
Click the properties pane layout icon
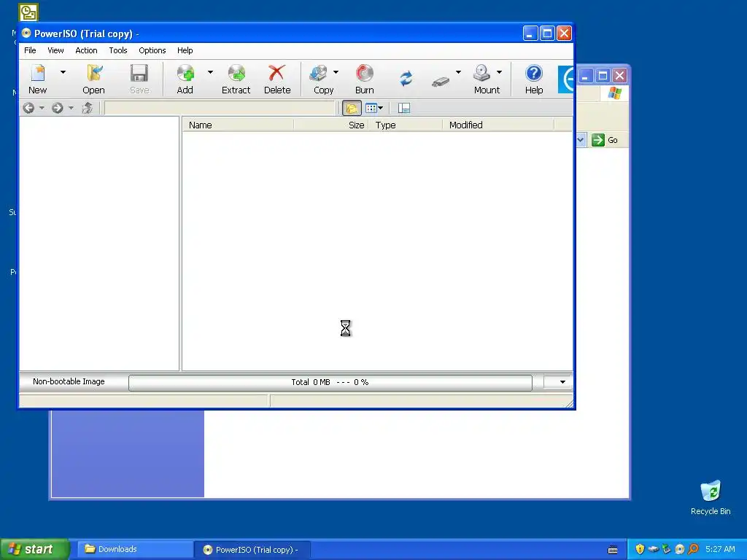(404, 108)
